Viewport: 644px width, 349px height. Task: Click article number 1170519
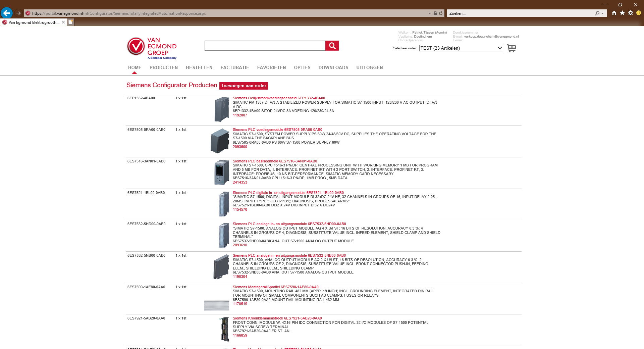(240, 304)
